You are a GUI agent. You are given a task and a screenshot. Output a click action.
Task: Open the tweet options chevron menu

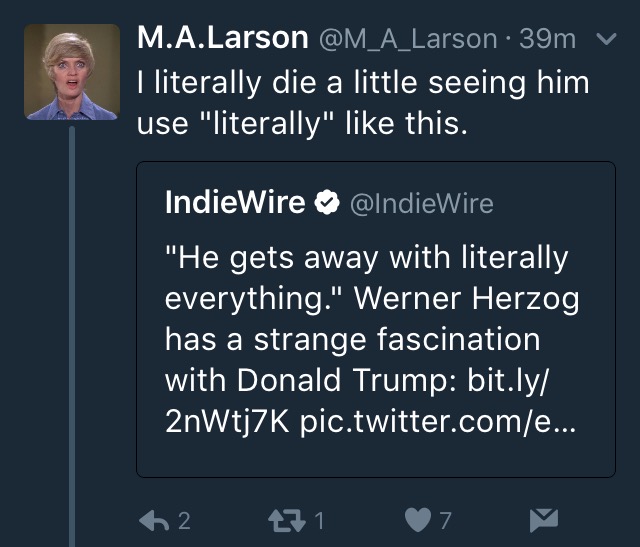(x=604, y=39)
